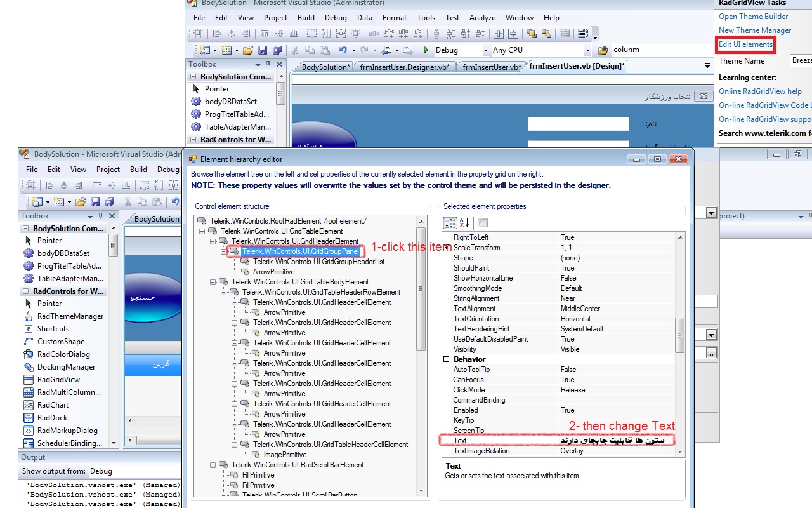The height and width of the screenshot is (508, 812).
Task: Click the Make Horizontal Spacing Equal icon
Action: click(x=373, y=34)
